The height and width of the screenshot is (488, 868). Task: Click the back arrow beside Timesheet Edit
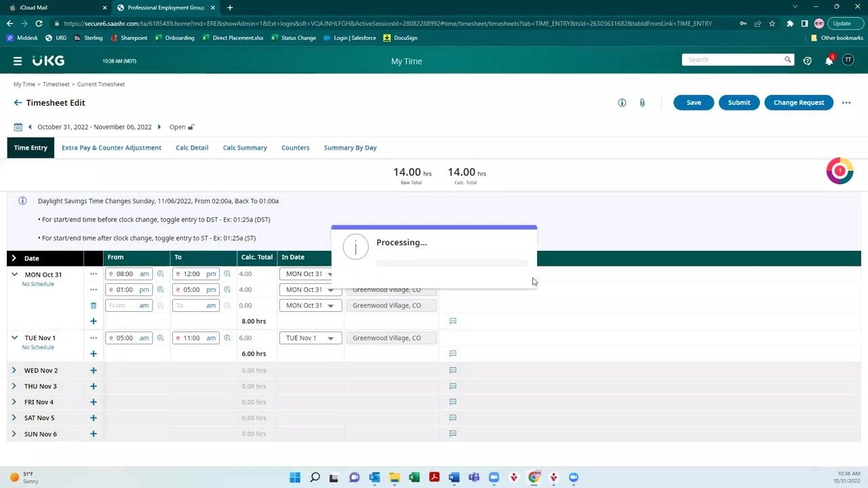point(18,103)
